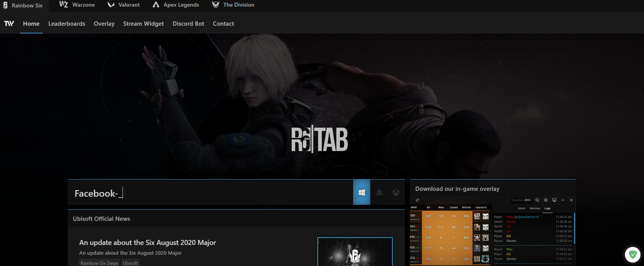This screenshot has width=644, height=266.
Task: Click the BlackPanther-IX player name in logs
Action: (x=528, y=217)
